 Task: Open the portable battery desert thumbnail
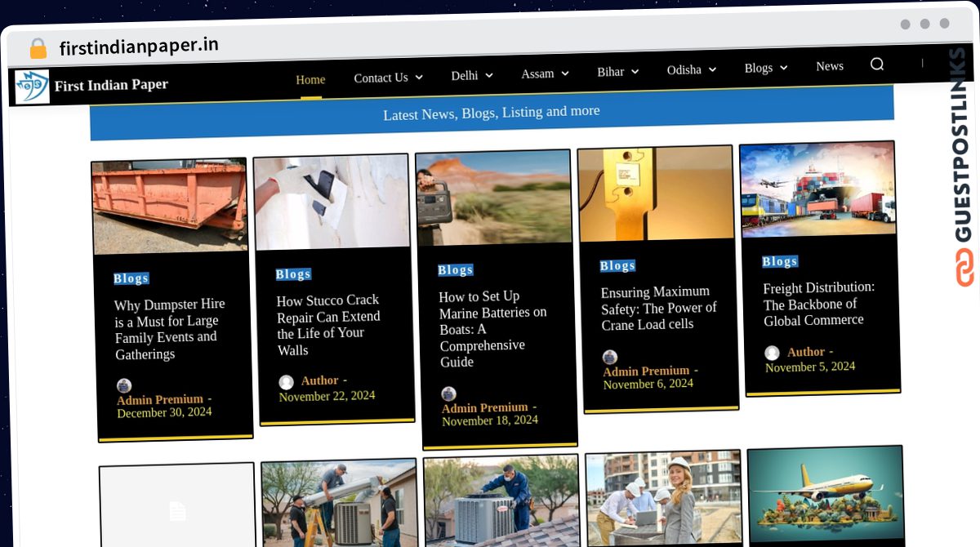pos(493,198)
